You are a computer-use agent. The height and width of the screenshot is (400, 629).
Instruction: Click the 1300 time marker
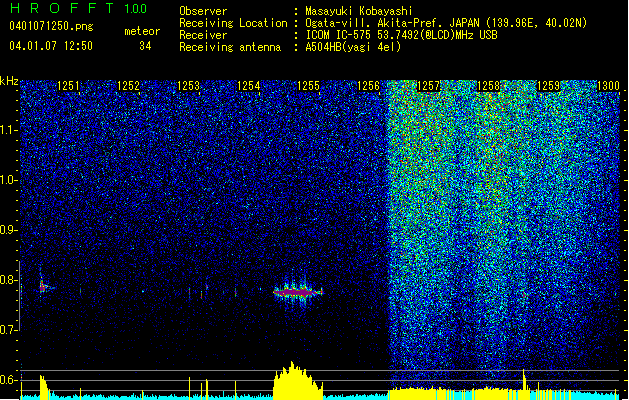coord(608,86)
